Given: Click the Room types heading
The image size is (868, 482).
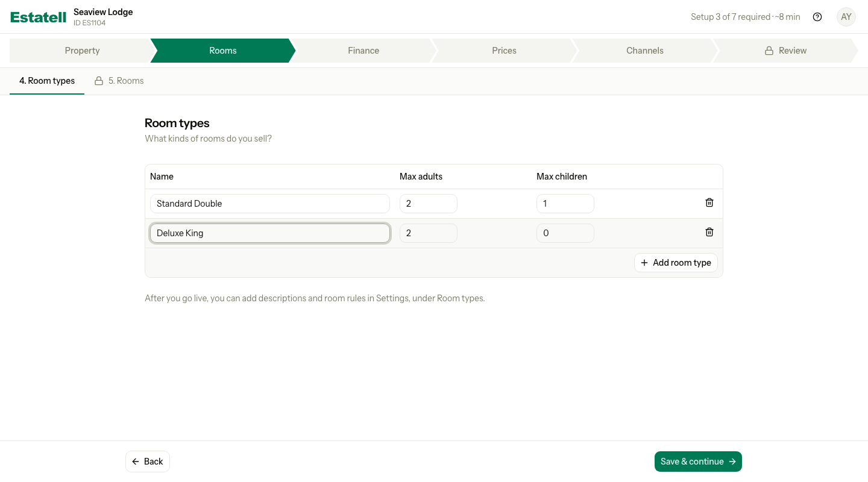Looking at the screenshot, I should click(177, 123).
